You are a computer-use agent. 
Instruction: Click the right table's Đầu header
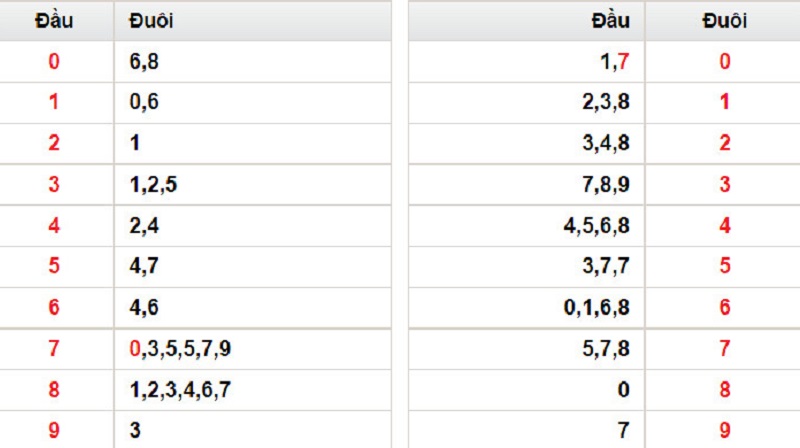pos(606,20)
